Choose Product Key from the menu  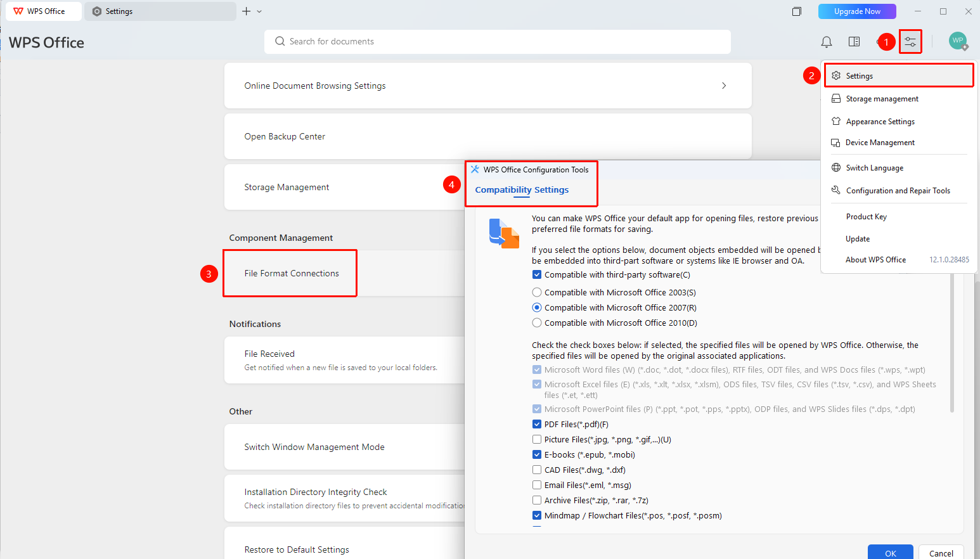866,217
